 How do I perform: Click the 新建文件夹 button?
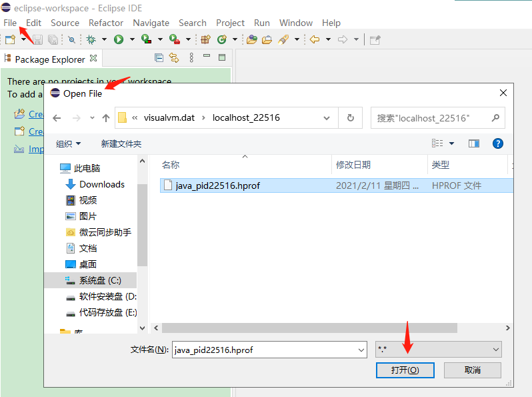pos(121,143)
